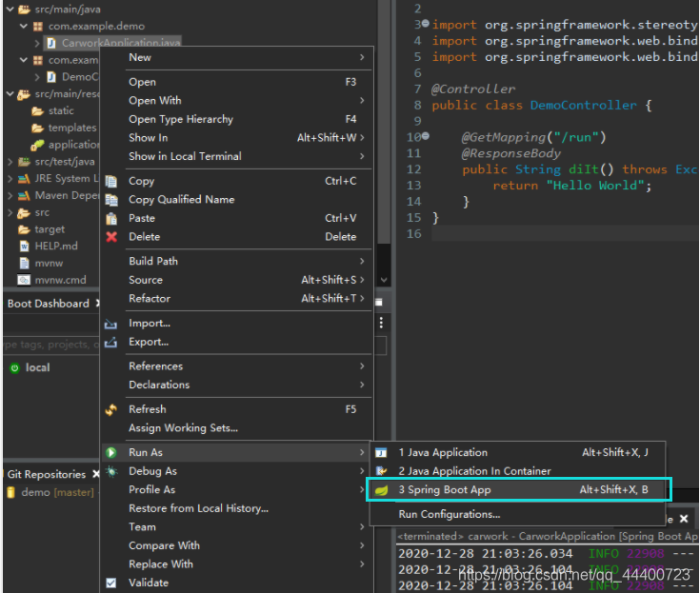
Task: Select 1 Java Application run option
Action: [518, 452]
